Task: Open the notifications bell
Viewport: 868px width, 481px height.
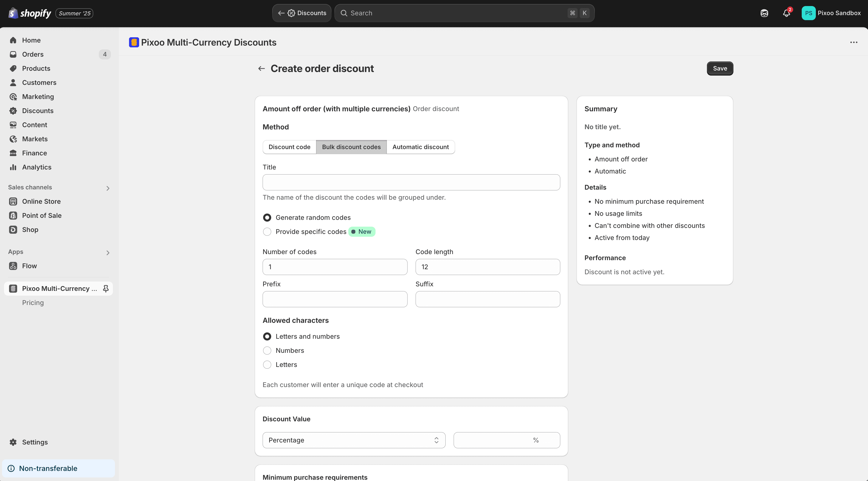Action: click(x=786, y=13)
